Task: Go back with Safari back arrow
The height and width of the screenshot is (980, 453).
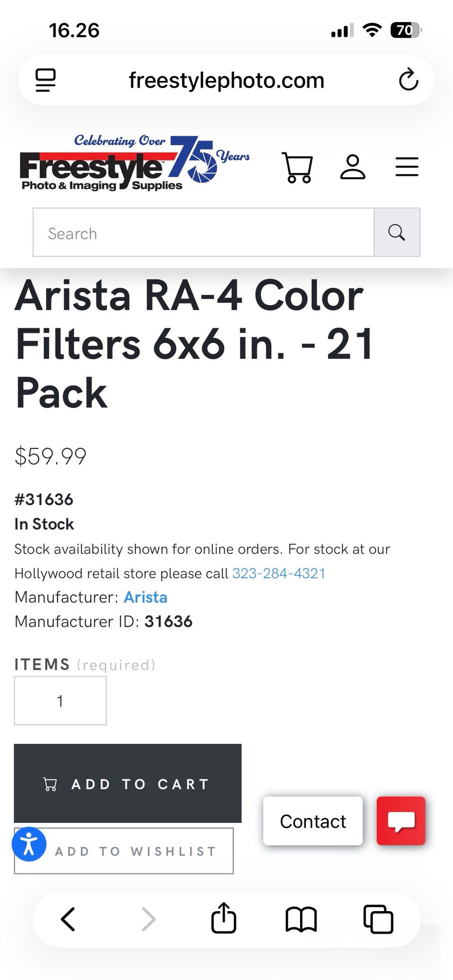Action: point(68,919)
